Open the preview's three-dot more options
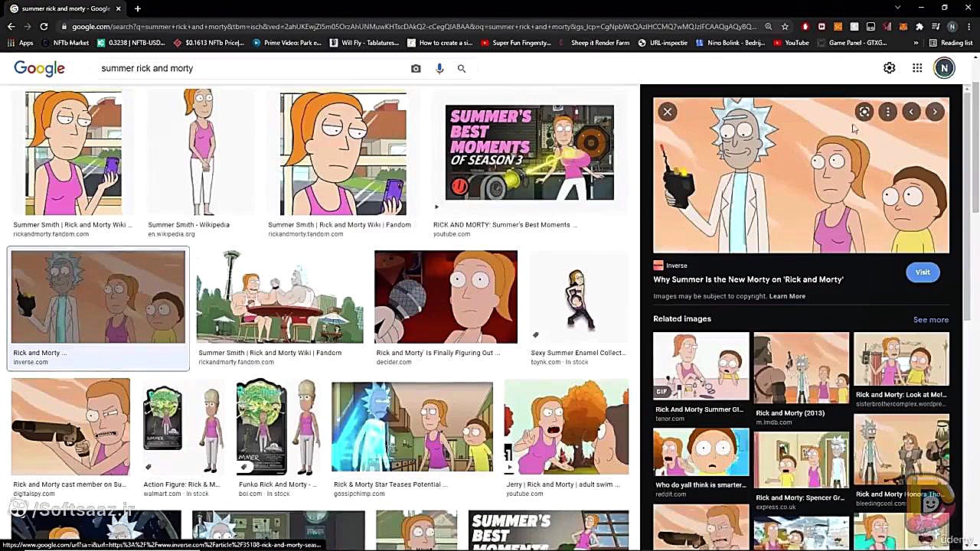The height and width of the screenshot is (551, 980). pyautogui.click(x=887, y=112)
